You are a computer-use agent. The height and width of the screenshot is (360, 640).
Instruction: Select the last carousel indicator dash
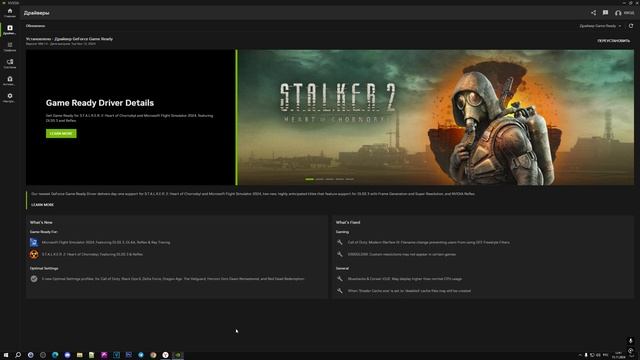pos(350,179)
